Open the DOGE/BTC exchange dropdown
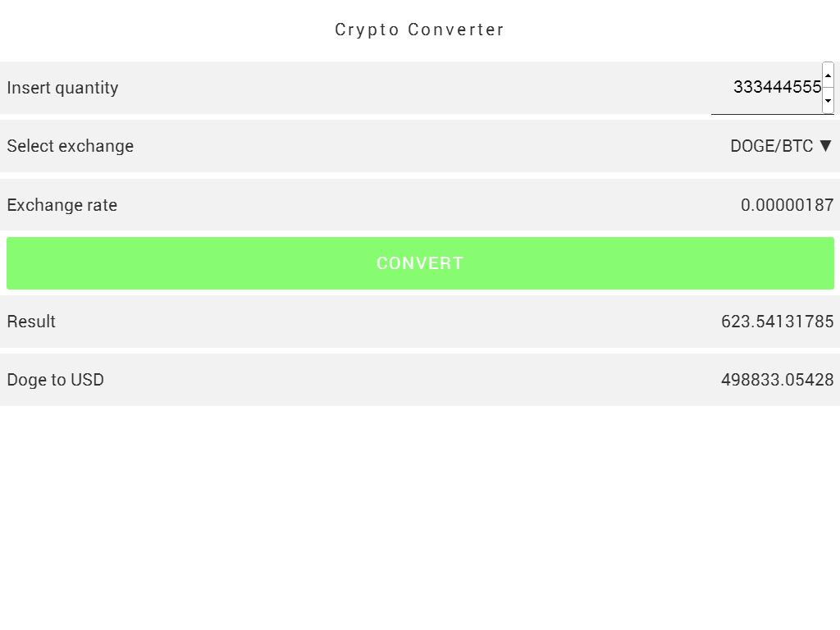 pos(772,146)
